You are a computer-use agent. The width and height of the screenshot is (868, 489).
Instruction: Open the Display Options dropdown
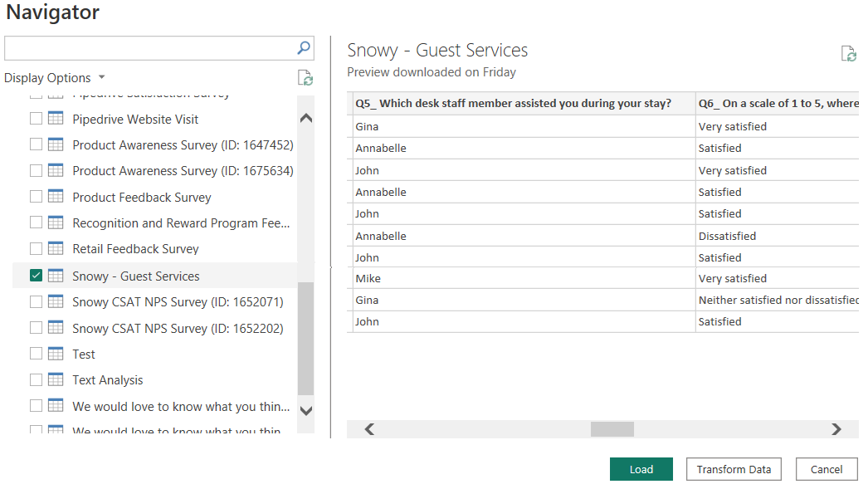click(x=55, y=78)
